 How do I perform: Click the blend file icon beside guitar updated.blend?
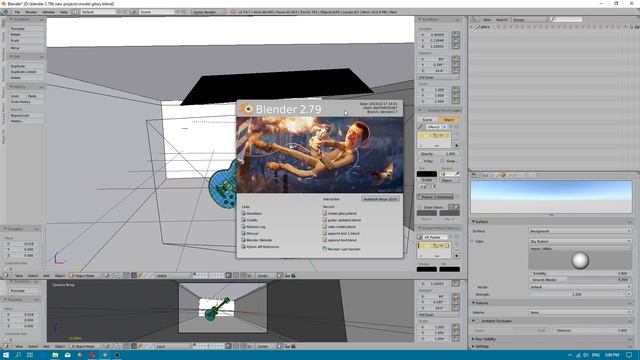324,220
